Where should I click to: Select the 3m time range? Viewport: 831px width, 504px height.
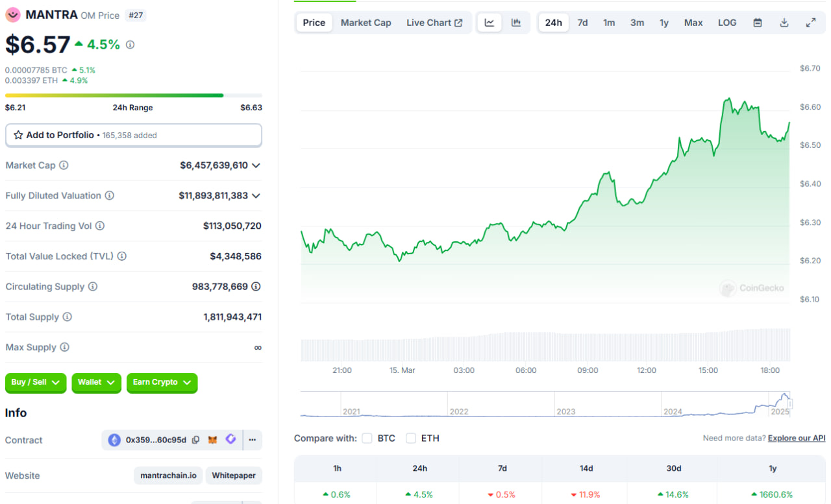click(638, 23)
